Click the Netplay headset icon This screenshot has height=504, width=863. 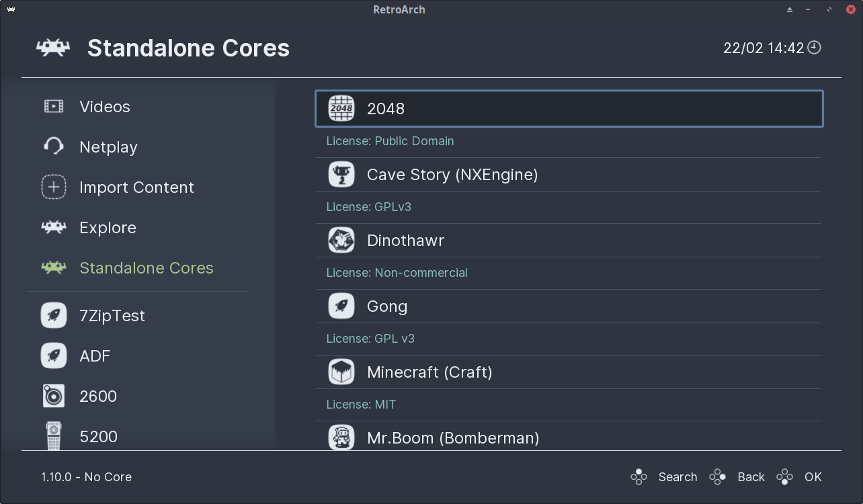click(54, 146)
